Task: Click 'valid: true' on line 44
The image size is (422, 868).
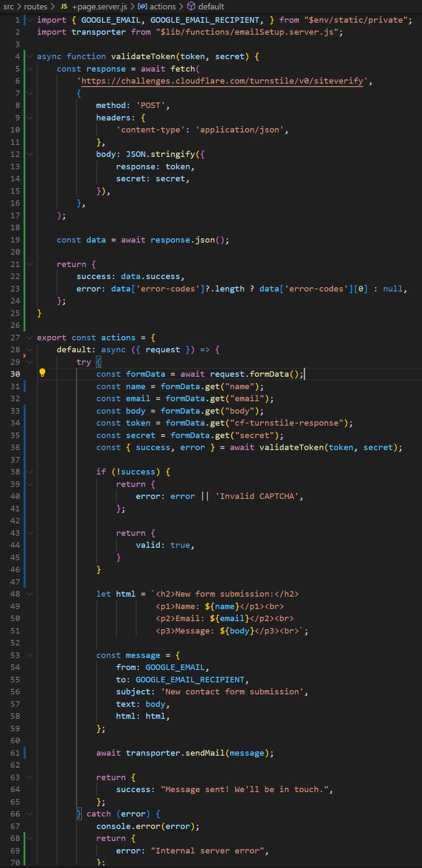Action: 163,545
